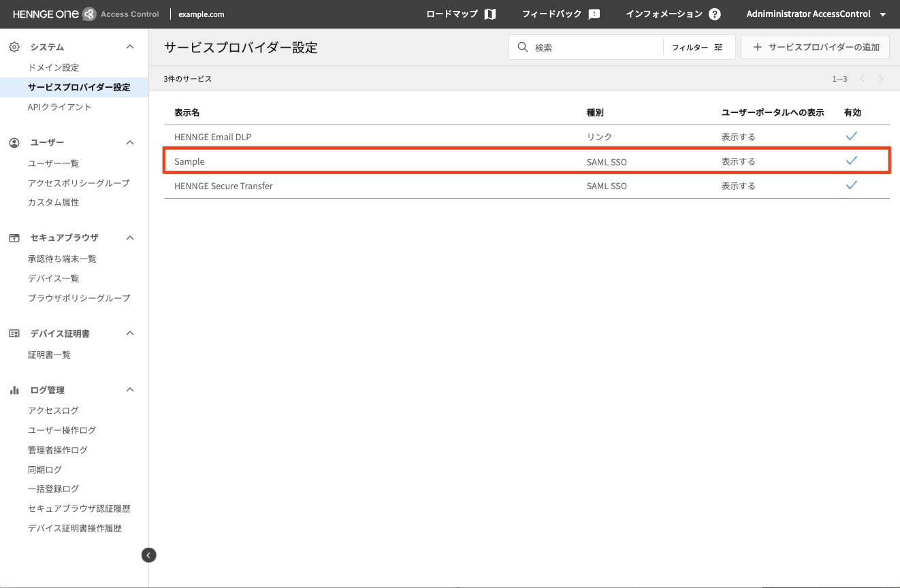The height and width of the screenshot is (588, 900).
Task: Collapse the システム section chevron
Action: 131,47
